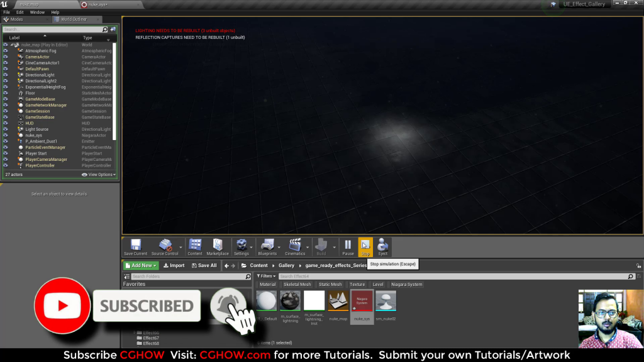Pause the running simulation
644x362 pixels.
[347, 246]
